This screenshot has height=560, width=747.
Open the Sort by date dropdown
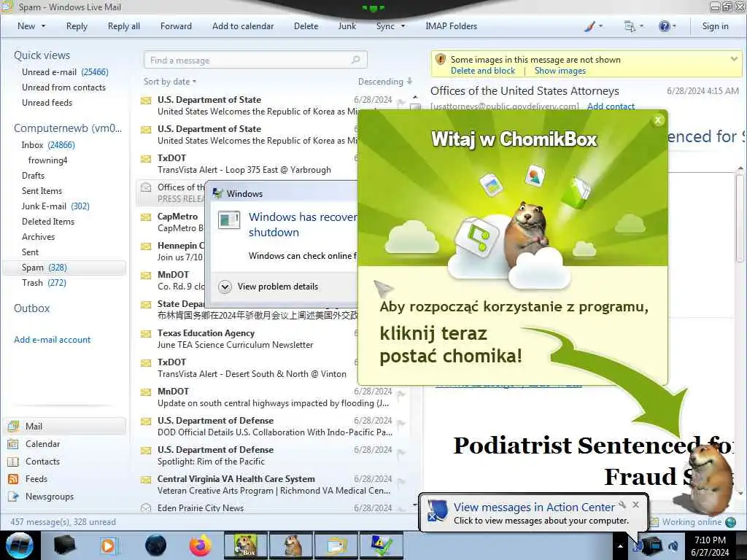click(x=169, y=82)
